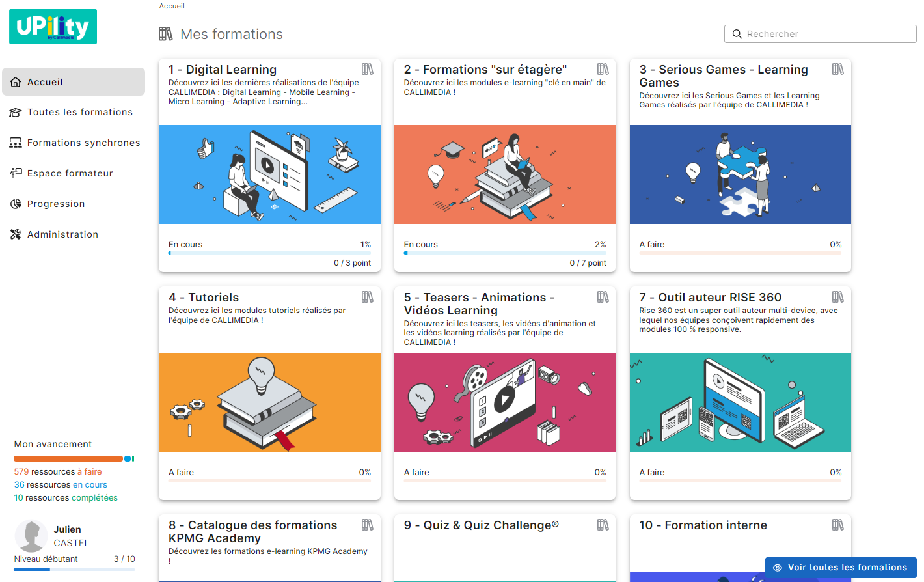Screen dimensions: 924x582
Task: Open the 3 - Serious Games - Learning Games title
Action: [724, 76]
